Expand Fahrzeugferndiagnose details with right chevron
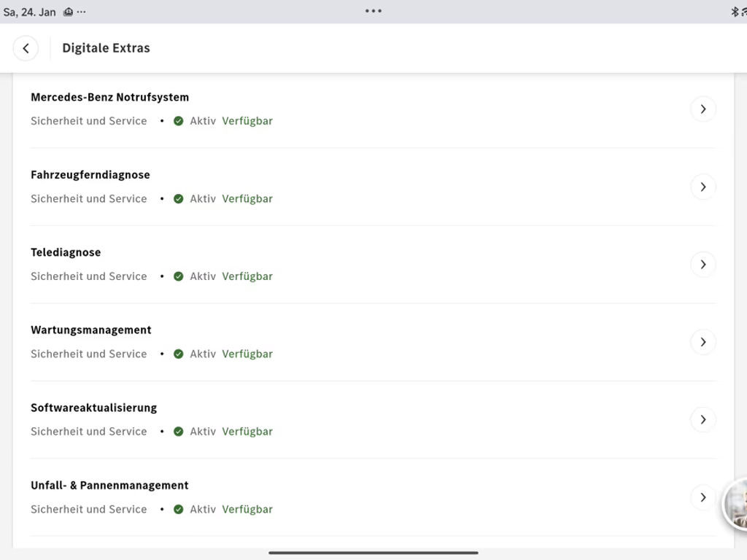The width and height of the screenshot is (747, 560). (x=703, y=187)
